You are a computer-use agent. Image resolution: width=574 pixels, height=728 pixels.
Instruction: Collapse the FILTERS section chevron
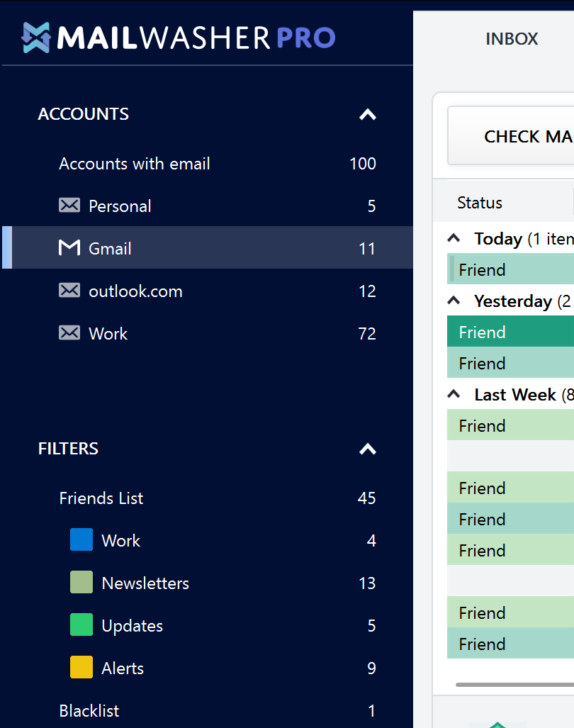coord(368,449)
